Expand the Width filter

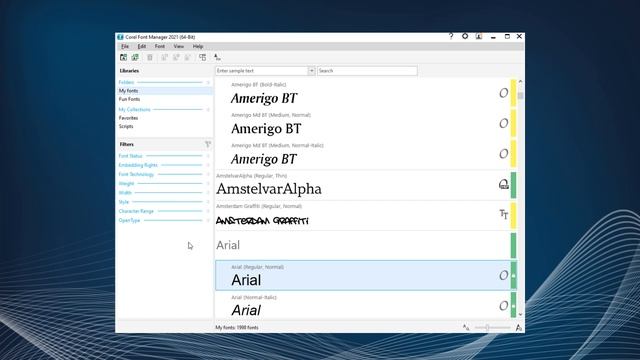tap(164, 193)
